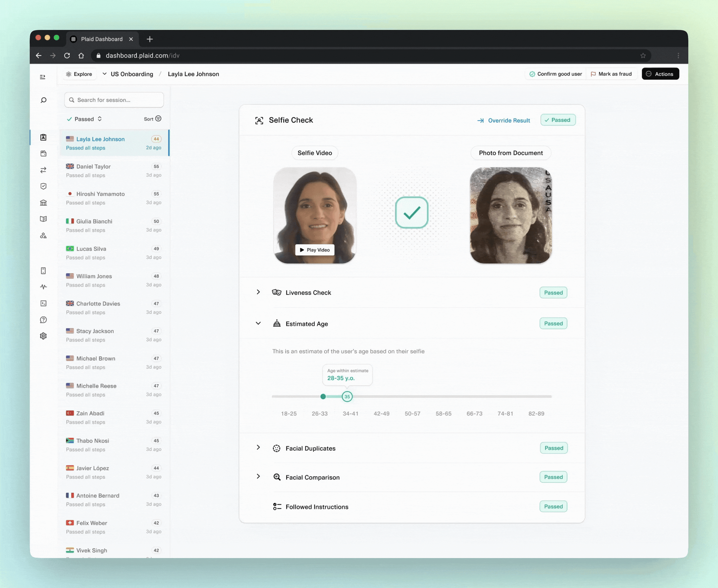Screen dimensions: 718x588
Task: Click the 42-49 age range label
Action: (x=382, y=414)
